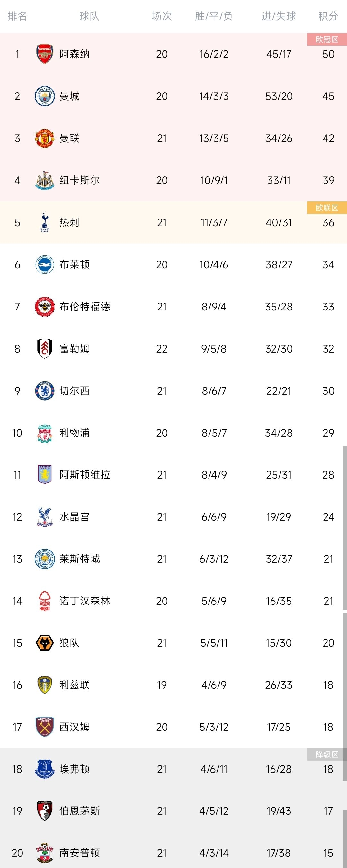The image size is (347, 868).
Task: Select the Brighton seagull badge
Action: (x=44, y=264)
